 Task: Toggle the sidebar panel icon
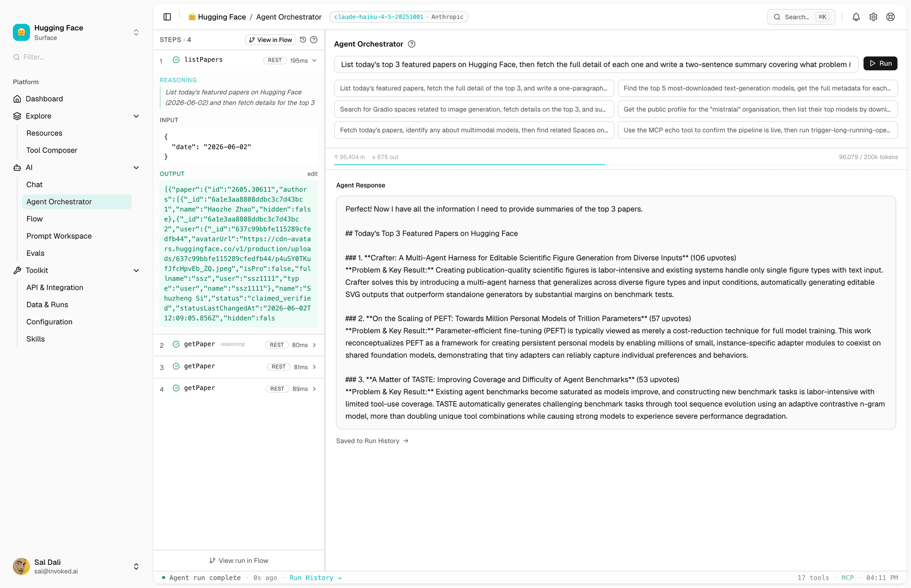[x=167, y=17]
